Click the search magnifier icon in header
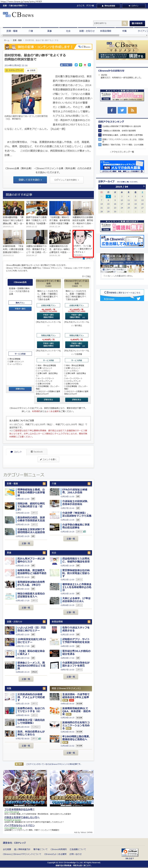This screenshot has height=868, width=148. pos(125,23)
